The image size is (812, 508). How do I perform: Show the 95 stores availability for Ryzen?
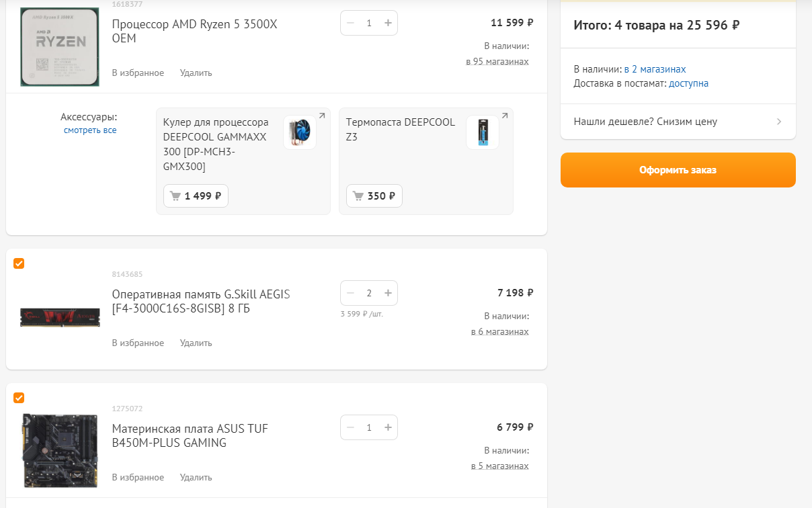tap(497, 61)
